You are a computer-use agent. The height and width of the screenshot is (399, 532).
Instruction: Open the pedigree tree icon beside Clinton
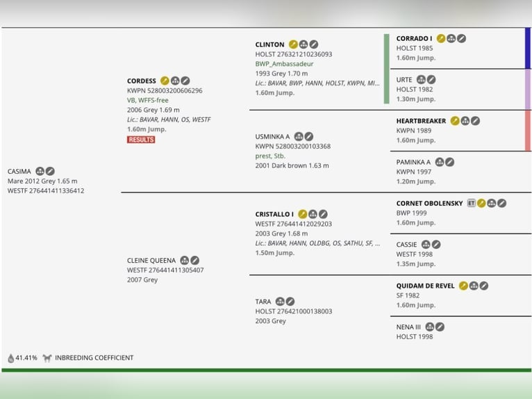point(304,44)
